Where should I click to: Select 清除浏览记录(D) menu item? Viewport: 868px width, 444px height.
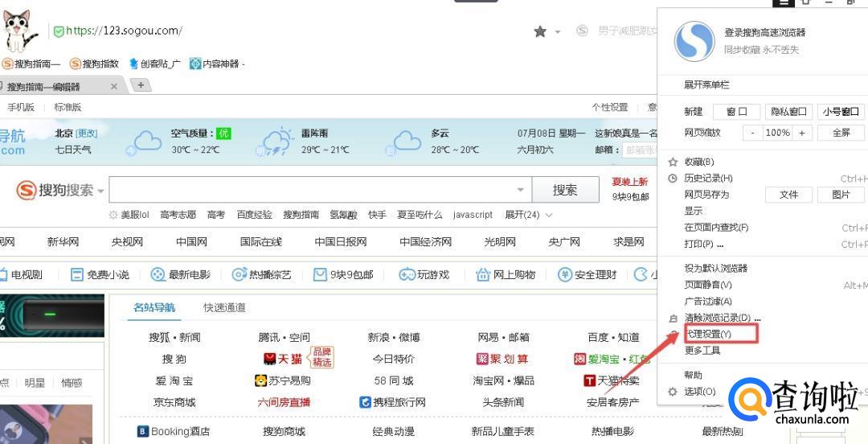(x=723, y=318)
